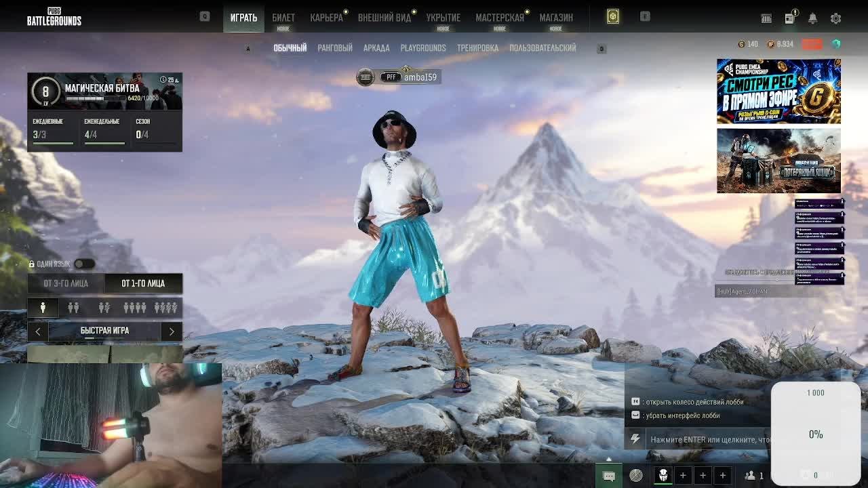Click the убрать интерфейс лобби hint
The height and width of the screenshot is (488, 868).
click(x=675, y=415)
